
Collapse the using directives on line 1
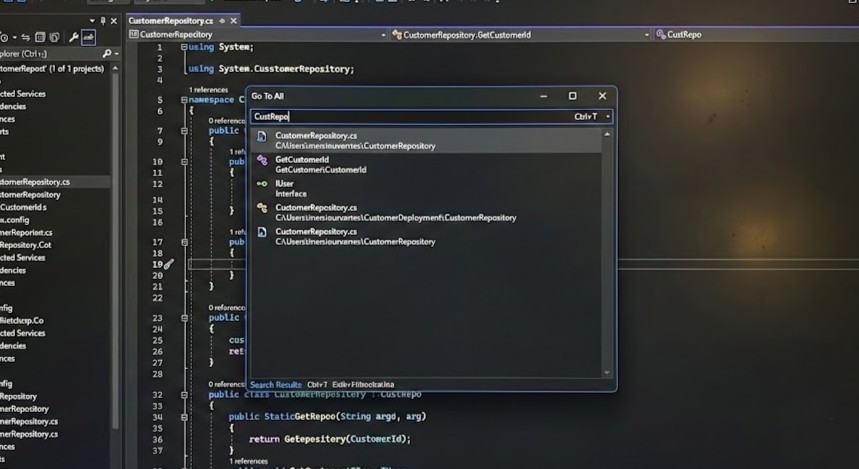[x=183, y=47]
